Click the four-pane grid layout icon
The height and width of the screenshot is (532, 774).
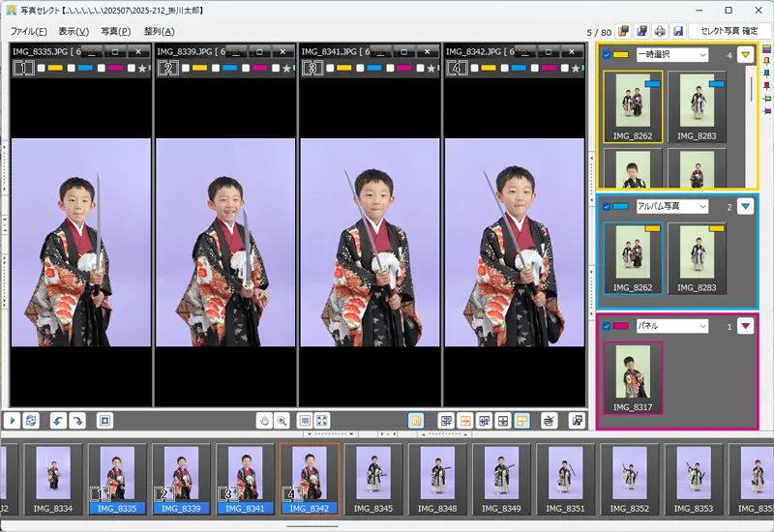[x=503, y=421]
